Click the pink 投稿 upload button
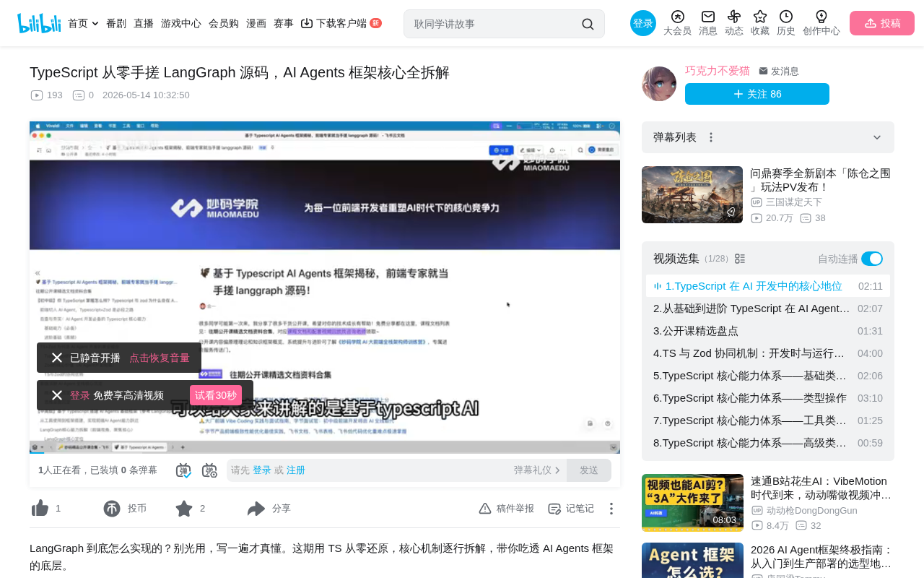The height and width of the screenshot is (578, 924). coord(882,23)
